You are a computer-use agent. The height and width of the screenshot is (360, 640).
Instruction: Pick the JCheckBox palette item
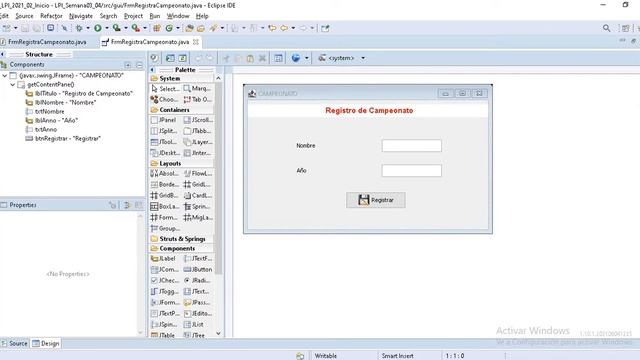coord(165,280)
